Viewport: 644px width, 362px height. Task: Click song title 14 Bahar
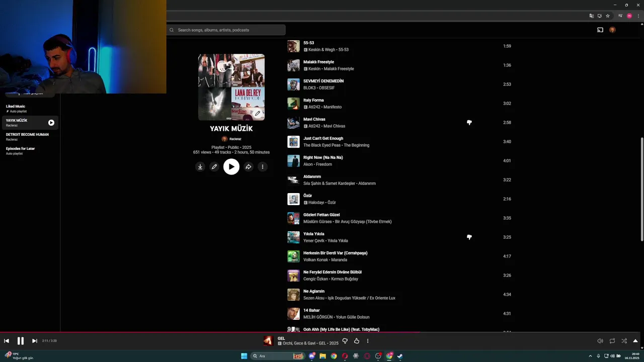pyautogui.click(x=311, y=310)
